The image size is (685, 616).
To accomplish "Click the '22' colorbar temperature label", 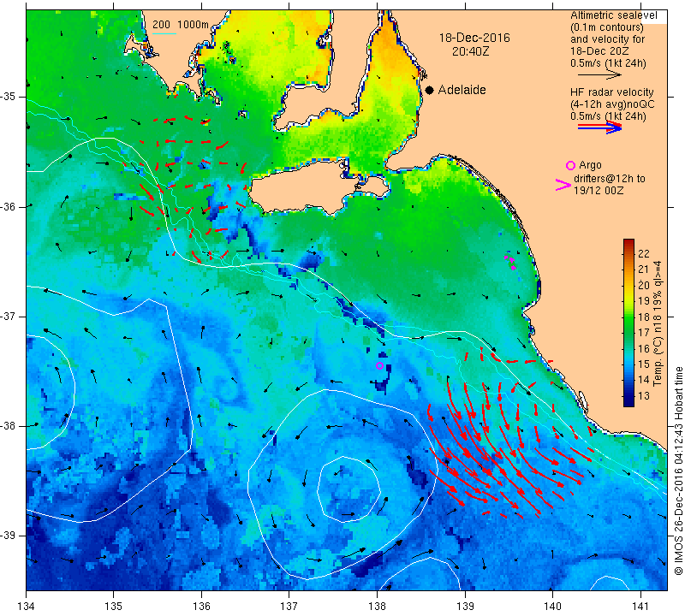I will [x=644, y=253].
